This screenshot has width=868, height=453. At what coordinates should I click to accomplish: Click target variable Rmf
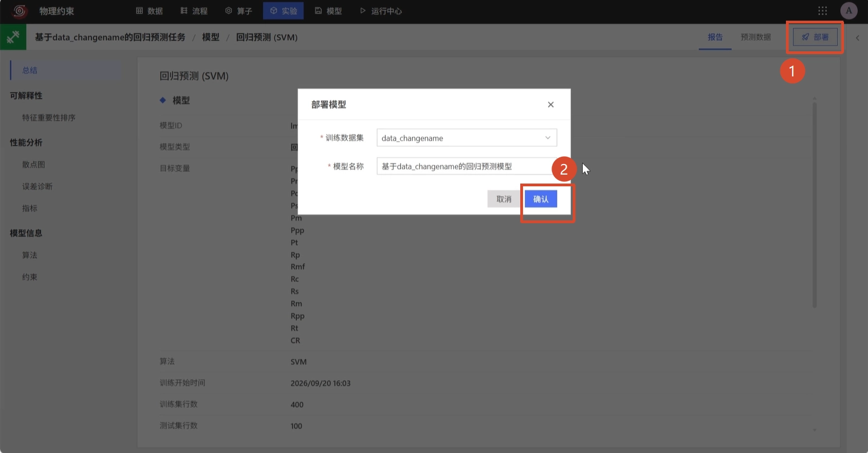tap(298, 267)
